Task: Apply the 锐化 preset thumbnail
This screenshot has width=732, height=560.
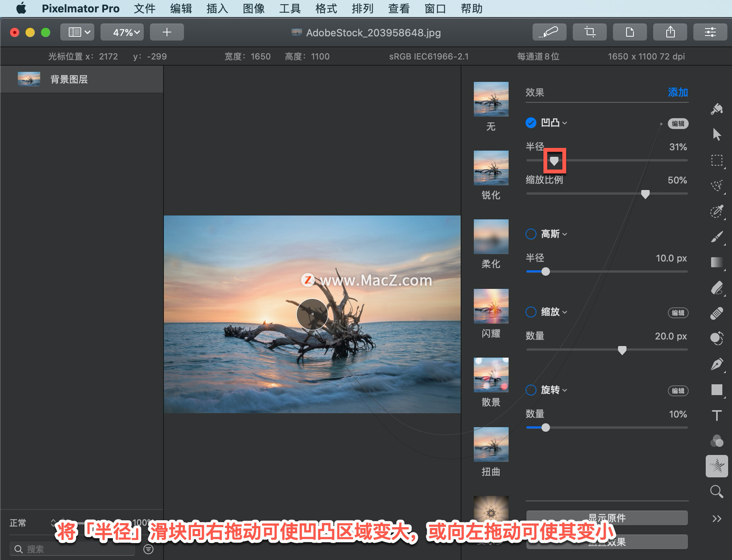Action: point(491,168)
